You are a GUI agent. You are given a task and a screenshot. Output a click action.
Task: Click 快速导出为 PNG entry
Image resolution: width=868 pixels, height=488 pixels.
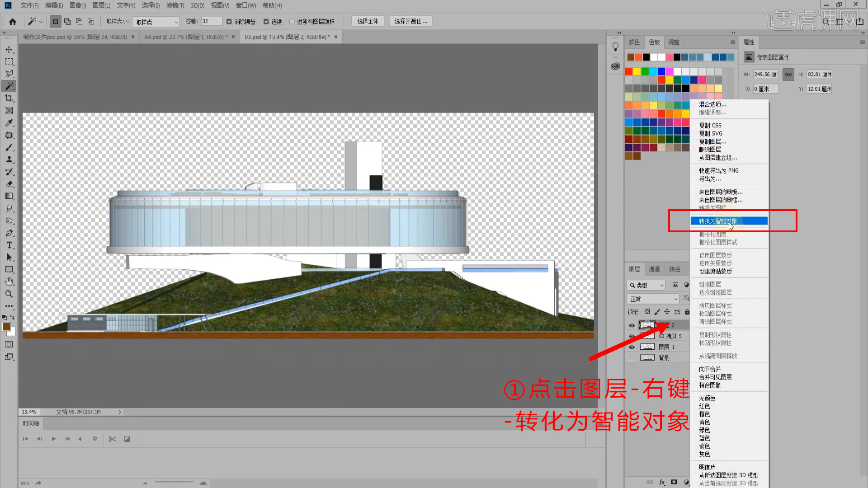click(719, 171)
